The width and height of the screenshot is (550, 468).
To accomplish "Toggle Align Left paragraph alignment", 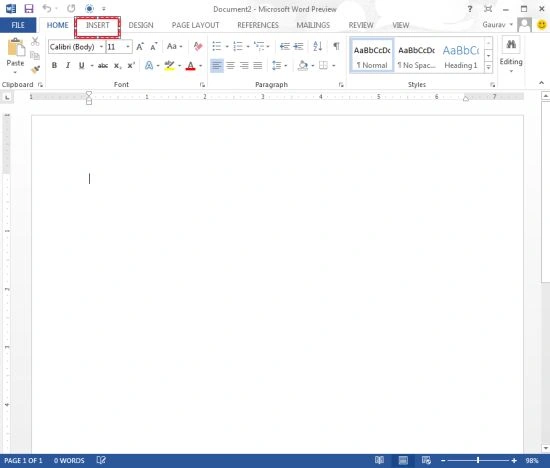I will 217,65.
